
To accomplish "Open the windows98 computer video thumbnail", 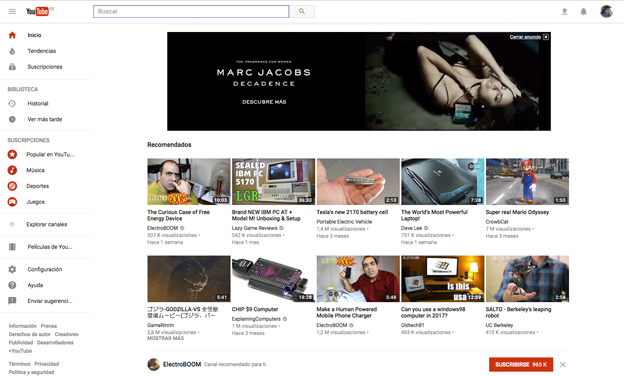I will [x=443, y=279].
